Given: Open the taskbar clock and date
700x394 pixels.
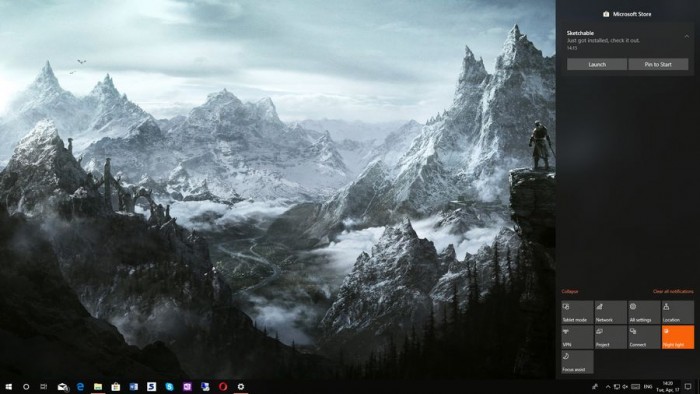Looking at the screenshot, I should pos(668,387).
